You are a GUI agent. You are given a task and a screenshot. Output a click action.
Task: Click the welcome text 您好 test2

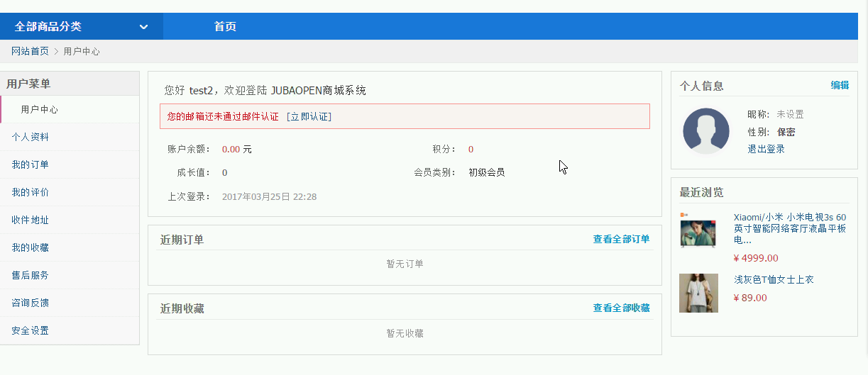click(x=188, y=91)
